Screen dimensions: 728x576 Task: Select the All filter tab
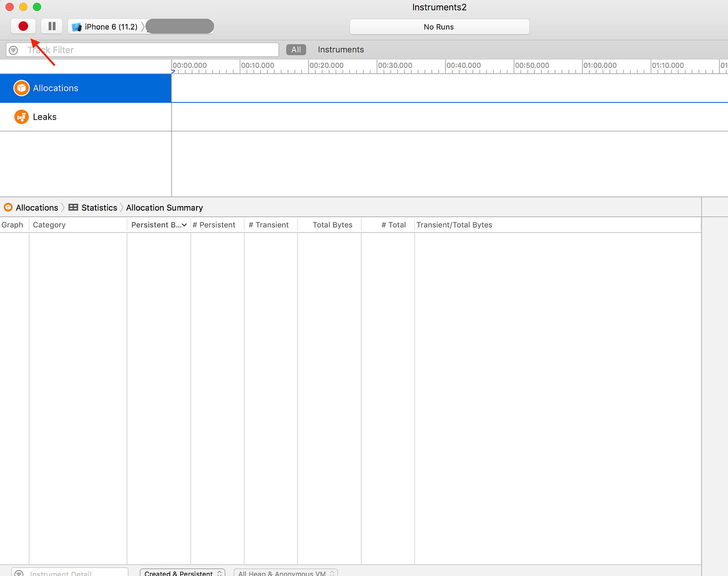coord(296,50)
